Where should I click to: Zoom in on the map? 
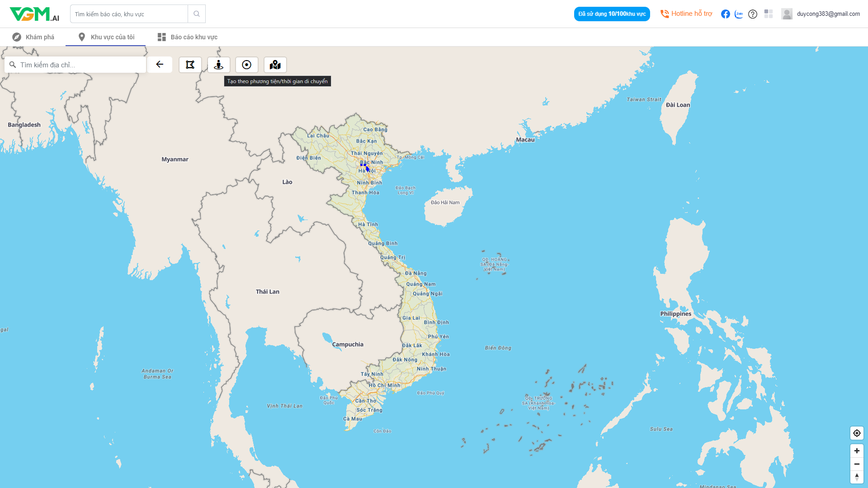pyautogui.click(x=857, y=450)
